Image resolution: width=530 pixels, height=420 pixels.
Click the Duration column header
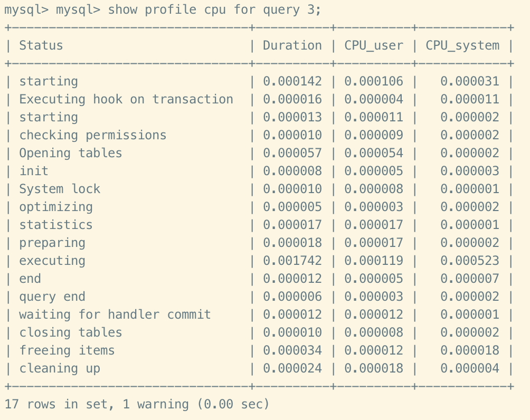click(292, 45)
